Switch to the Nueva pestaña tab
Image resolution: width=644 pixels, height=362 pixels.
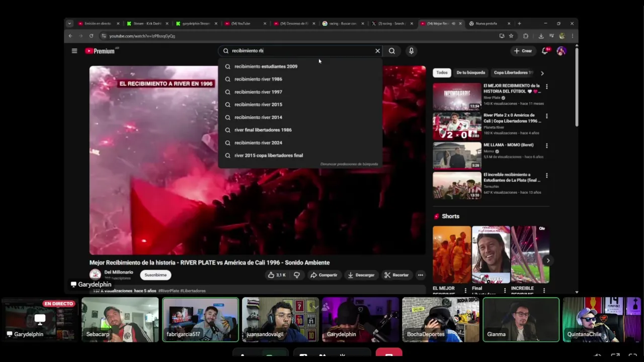(490, 23)
